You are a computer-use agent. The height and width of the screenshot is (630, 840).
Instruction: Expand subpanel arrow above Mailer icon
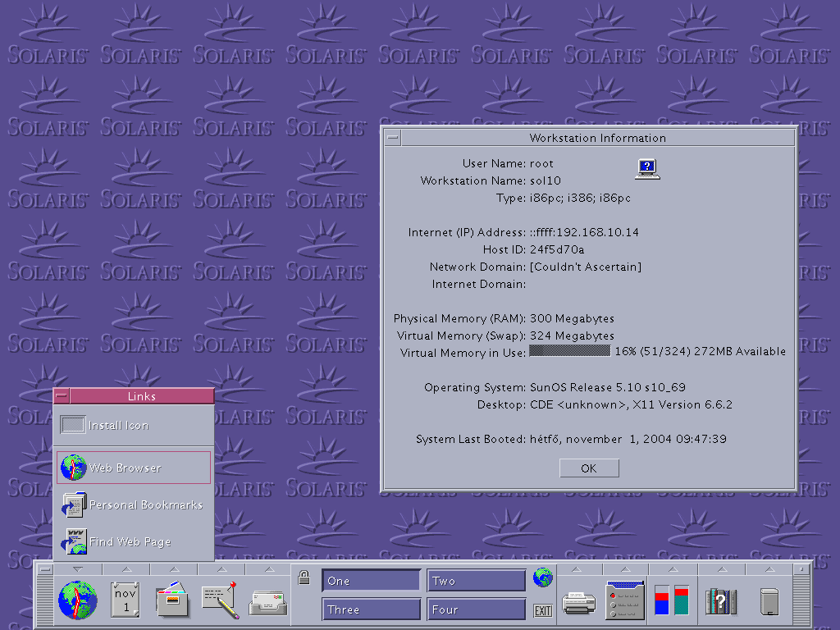coord(269,569)
